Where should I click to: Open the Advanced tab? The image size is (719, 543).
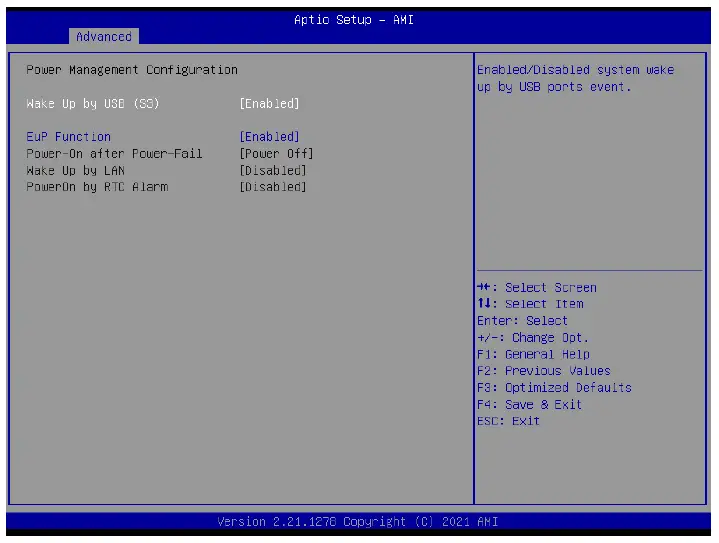tap(104, 36)
